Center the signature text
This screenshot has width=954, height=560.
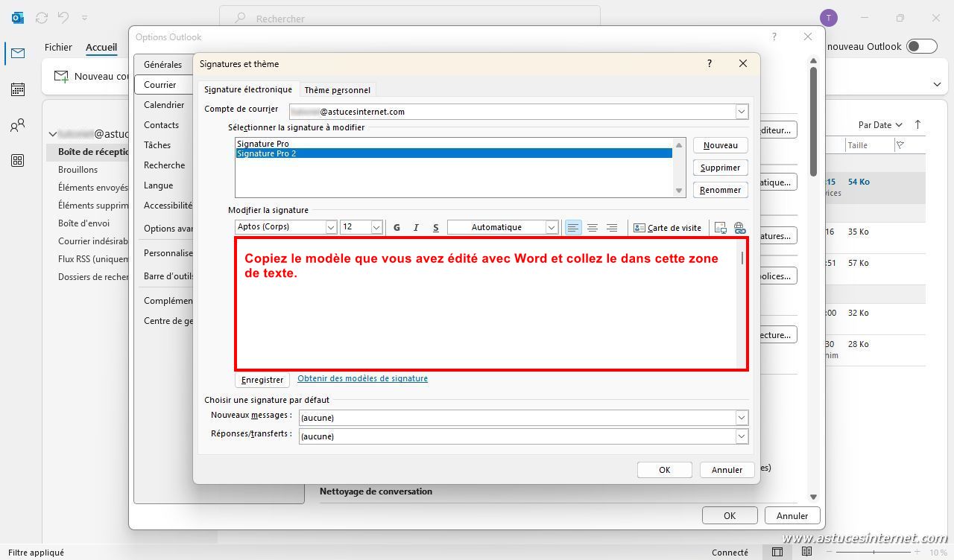592,228
